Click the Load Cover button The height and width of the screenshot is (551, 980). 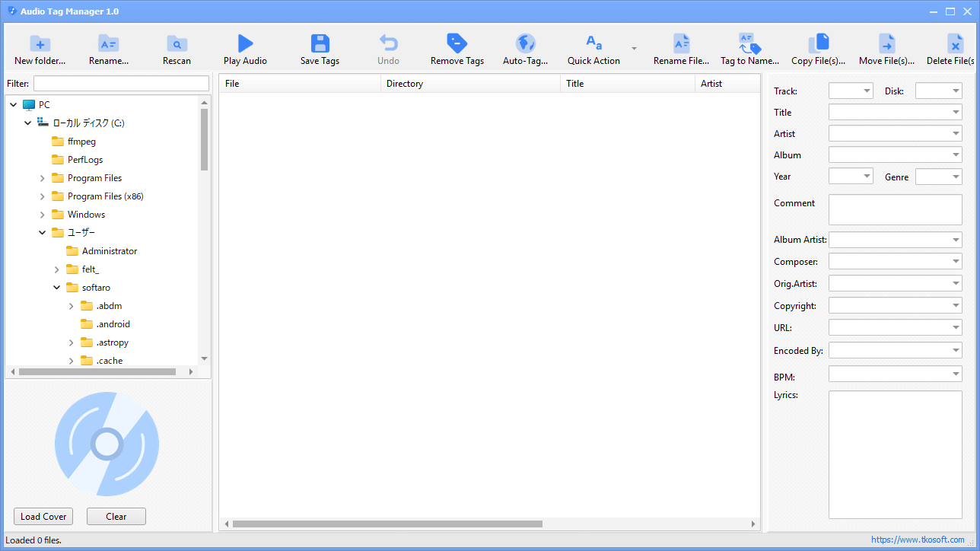tap(43, 517)
